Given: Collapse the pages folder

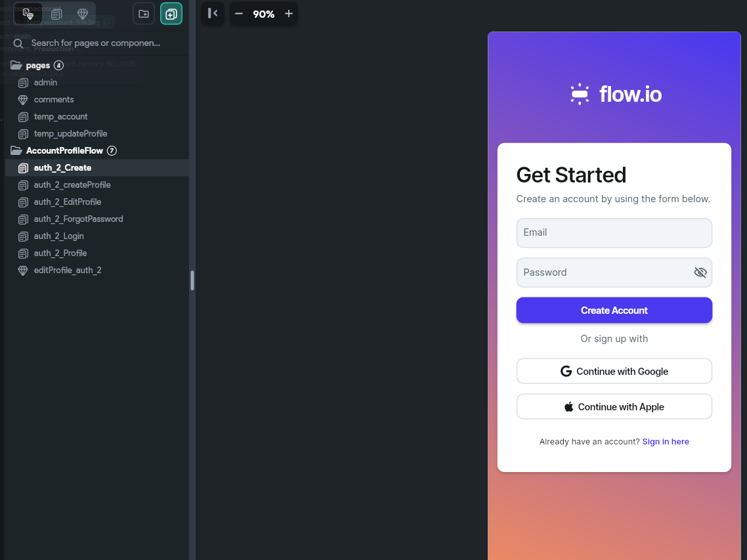Looking at the screenshot, I should click(x=16, y=65).
